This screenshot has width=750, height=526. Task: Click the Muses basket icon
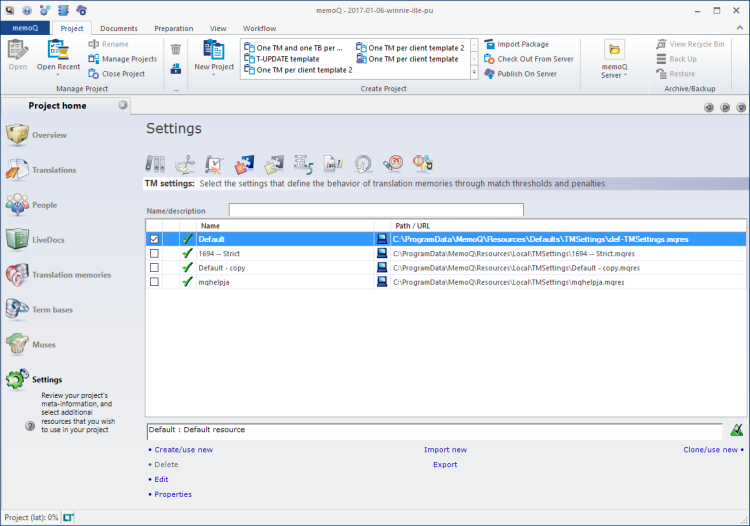[x=18, y=344]
